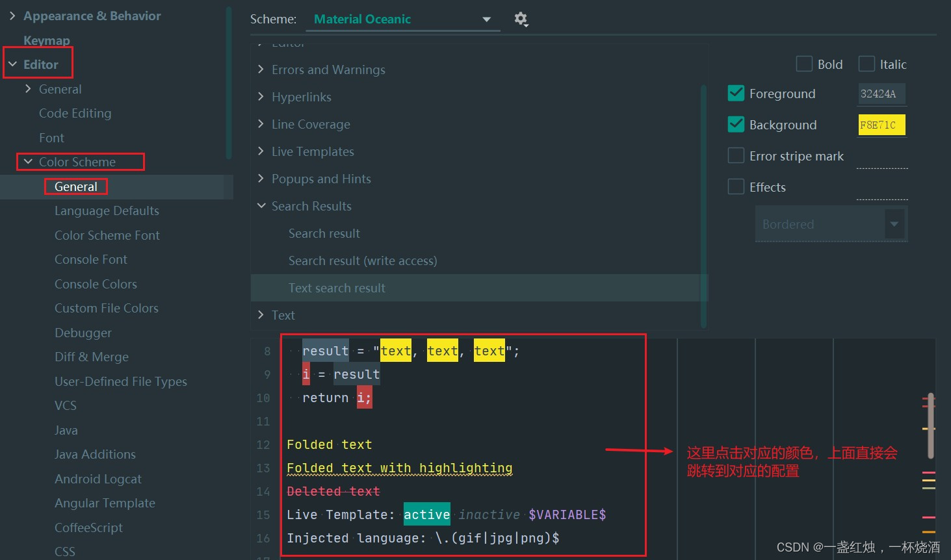This screenshot has width=951, height=560.
Task: Open Foreground color swatch 32424A
Action: 882,94
